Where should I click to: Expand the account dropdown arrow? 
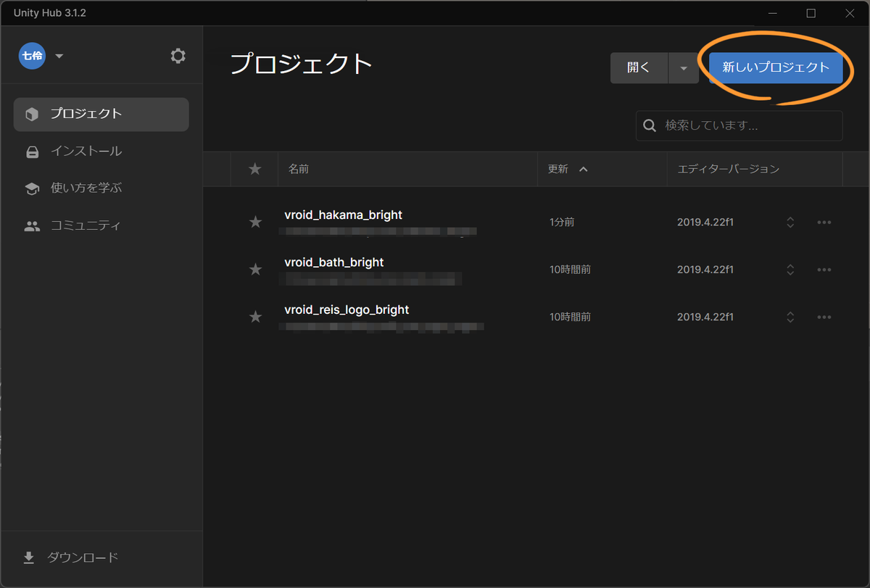point(59,56)
